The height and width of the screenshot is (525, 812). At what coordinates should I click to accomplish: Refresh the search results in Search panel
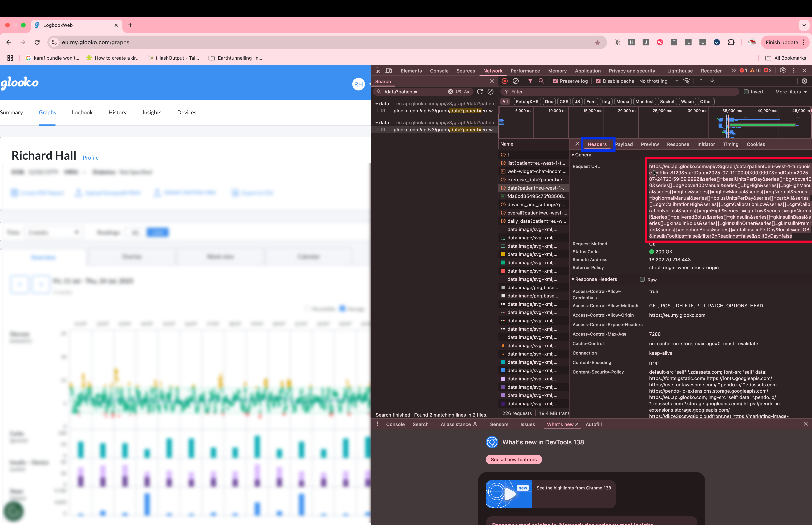coord(480,92)
